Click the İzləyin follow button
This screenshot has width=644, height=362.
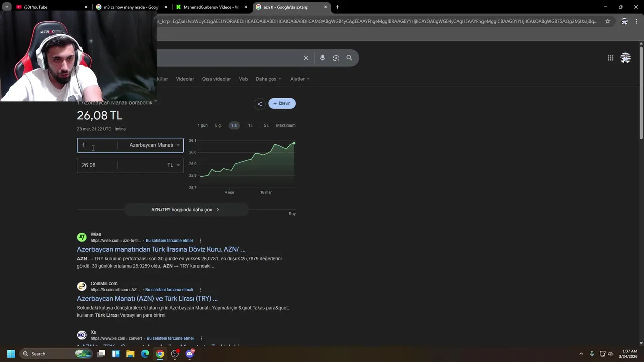click(282, 104)
